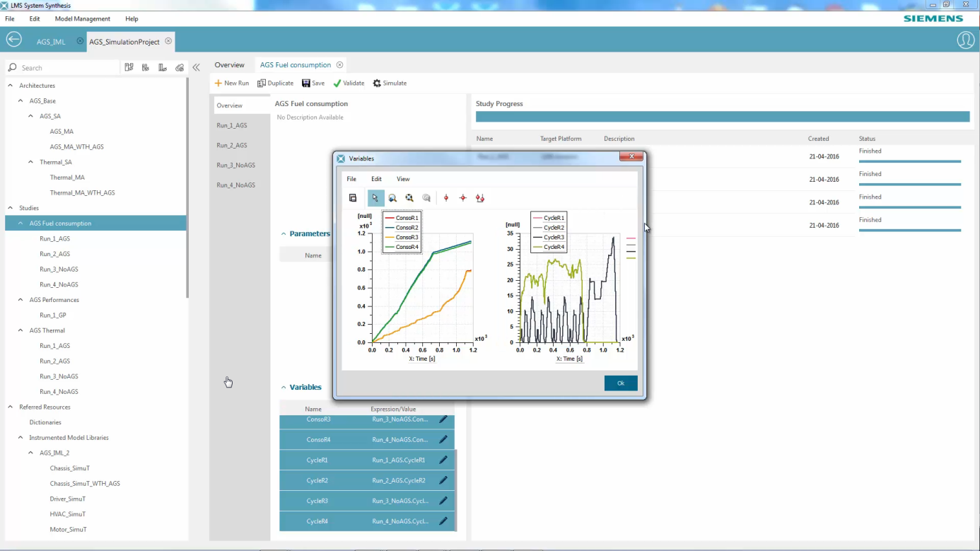Collapse the left navigation panel with double chevron

(197, 67)
